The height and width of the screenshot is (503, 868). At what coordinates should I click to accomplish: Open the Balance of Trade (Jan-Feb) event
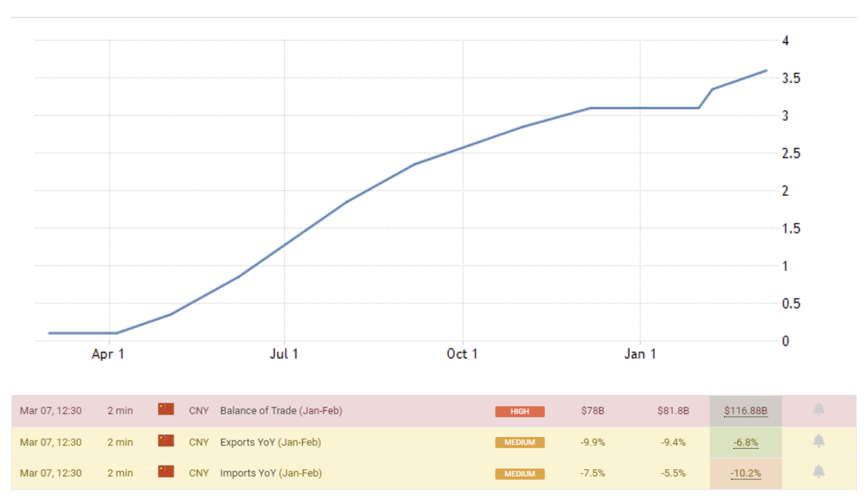click(281, 411)
